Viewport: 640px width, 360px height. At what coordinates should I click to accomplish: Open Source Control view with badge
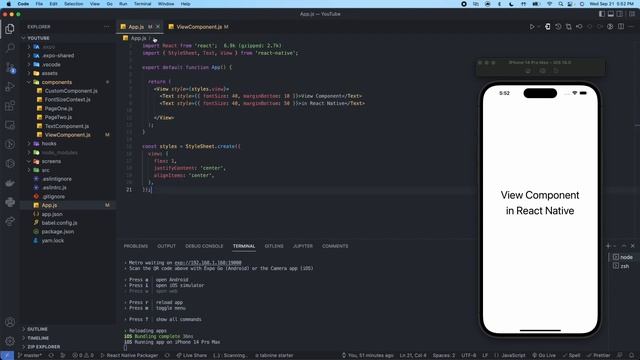point(10,67)
